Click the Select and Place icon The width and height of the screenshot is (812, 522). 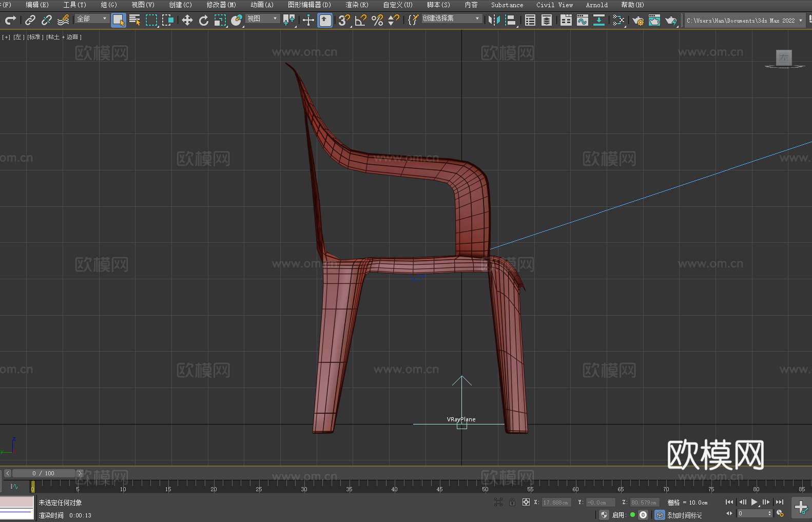(237, 20)
